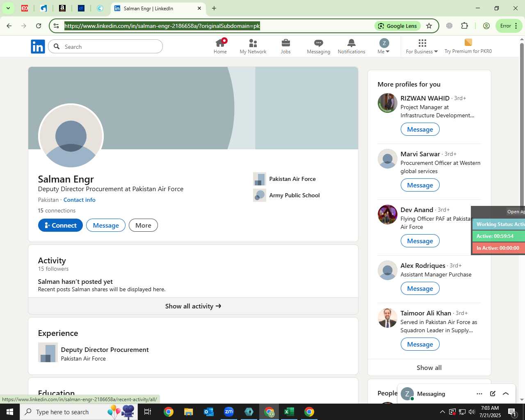
Task: Click 15 connections text
Action: click(57, 210)
